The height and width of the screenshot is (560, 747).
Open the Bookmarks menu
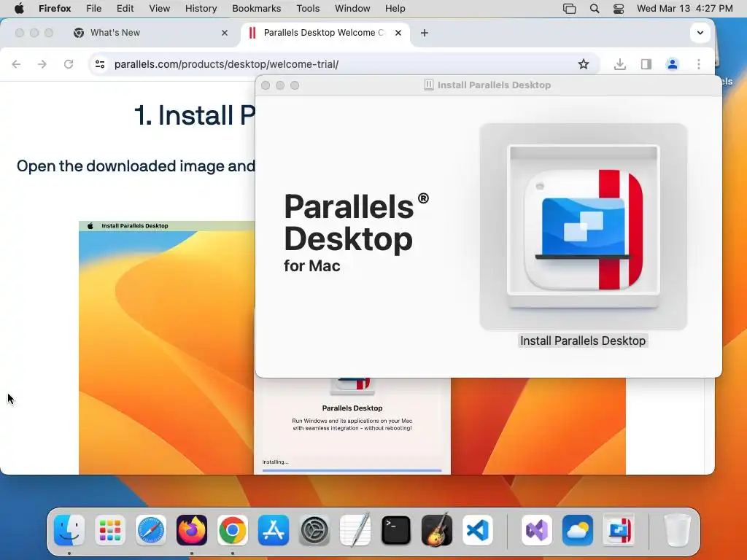(x=256, y=9)
